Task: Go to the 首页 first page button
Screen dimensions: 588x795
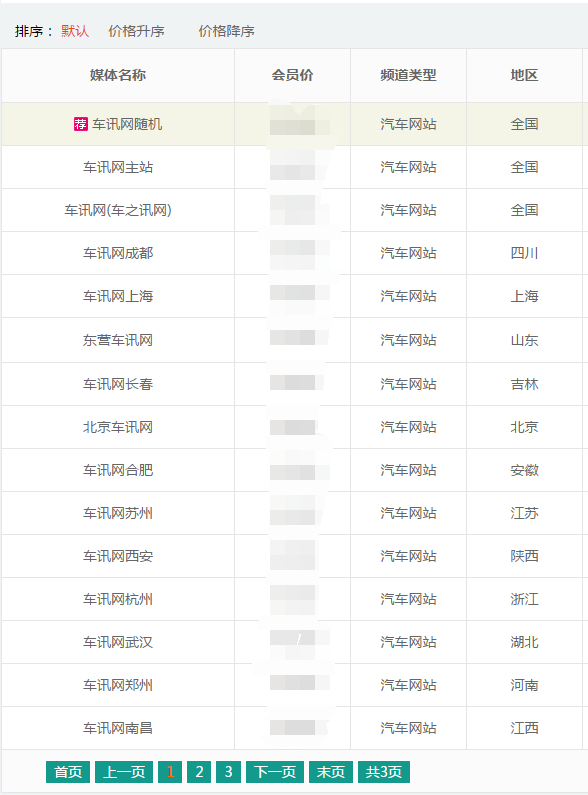Action: (x=68, y=772)
